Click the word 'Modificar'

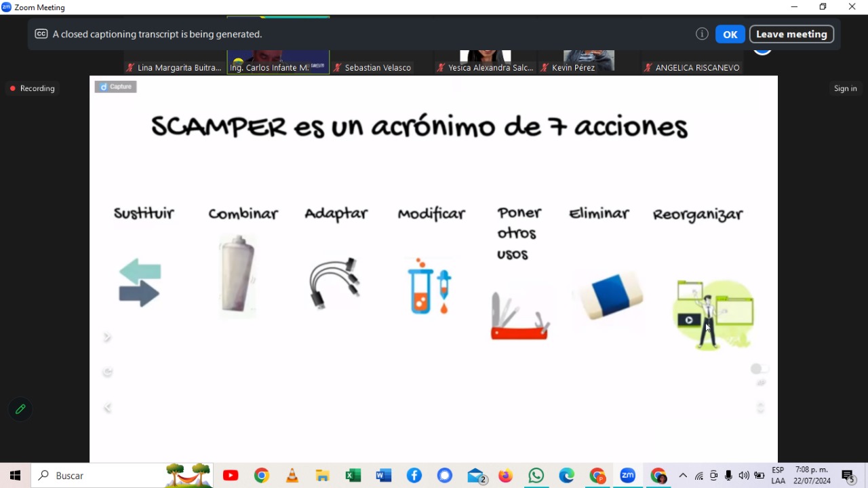[431, 214]
